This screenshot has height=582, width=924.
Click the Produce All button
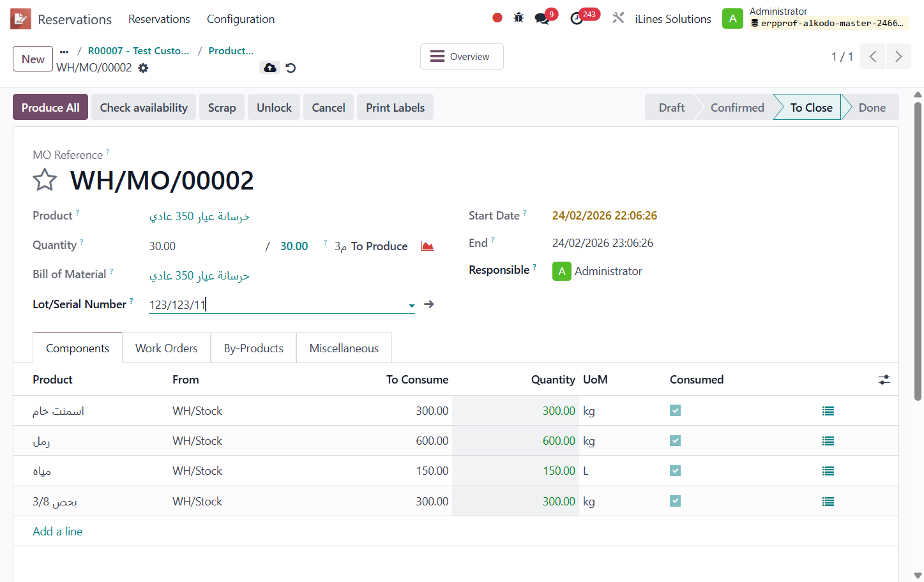[x=50, y=107]
